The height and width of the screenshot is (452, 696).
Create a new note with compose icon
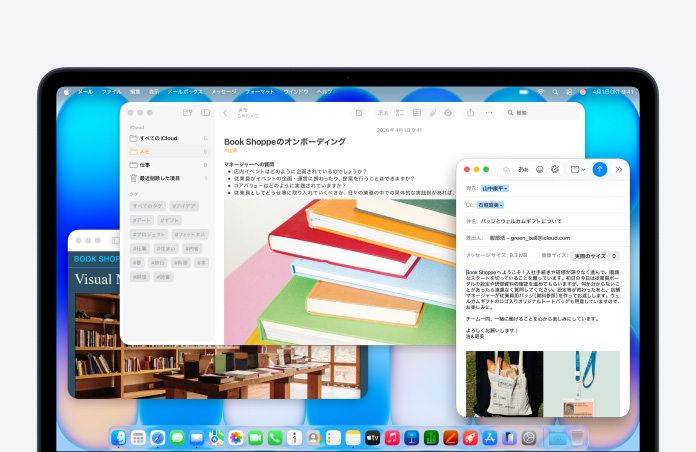pos(358,113)
